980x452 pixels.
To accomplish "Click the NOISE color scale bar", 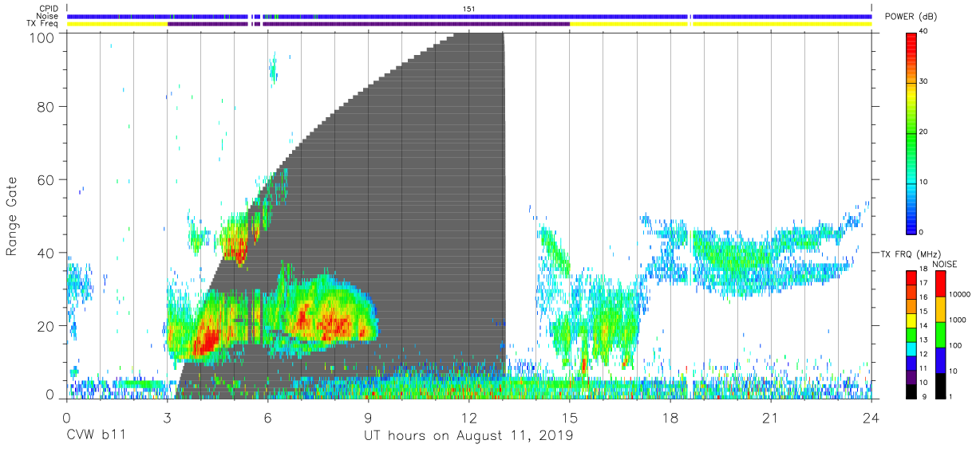I will click(x=940, y=333).
